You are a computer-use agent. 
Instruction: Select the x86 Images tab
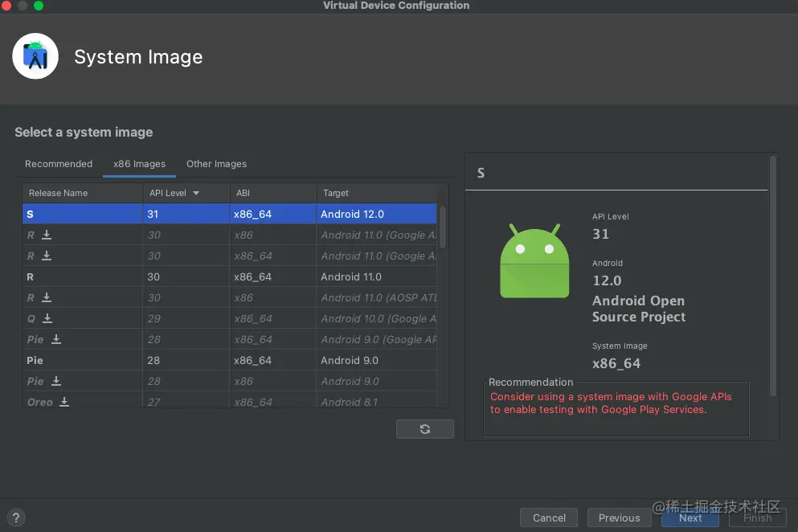pos(139,164)
